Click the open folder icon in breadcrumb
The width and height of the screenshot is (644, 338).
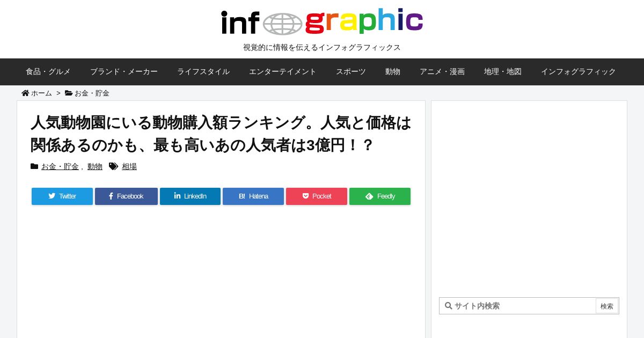tap(69, 93)
